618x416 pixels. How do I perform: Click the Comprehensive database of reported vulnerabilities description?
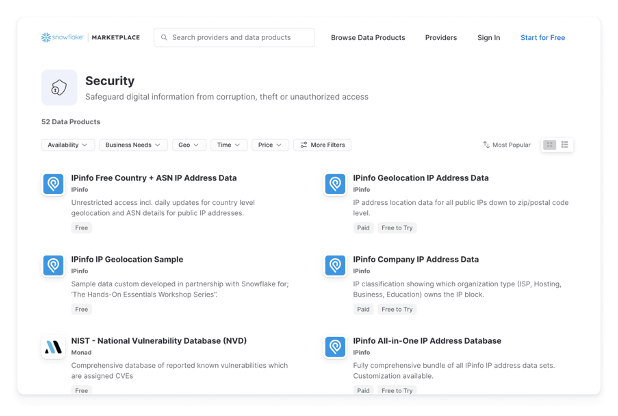click(x=179, y=371)
